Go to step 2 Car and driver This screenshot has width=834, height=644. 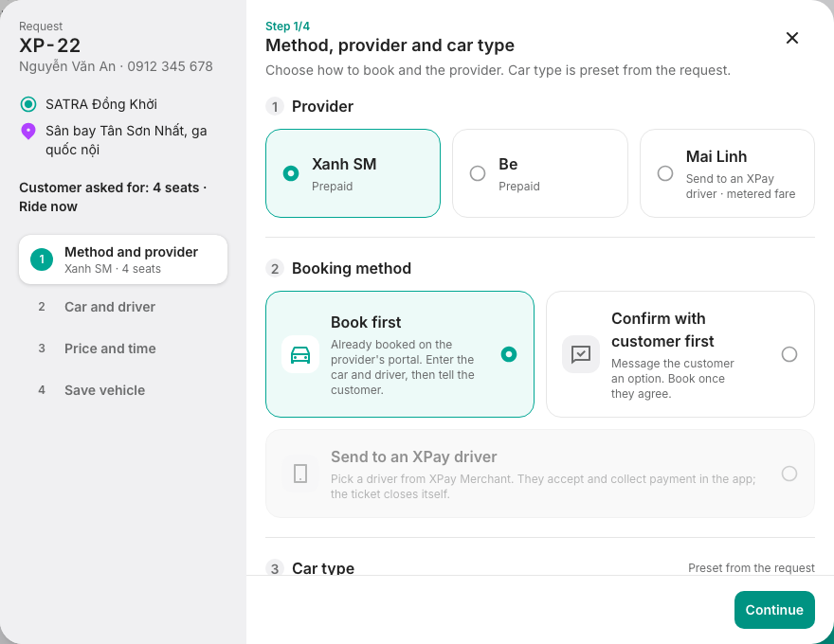(123, 307)
